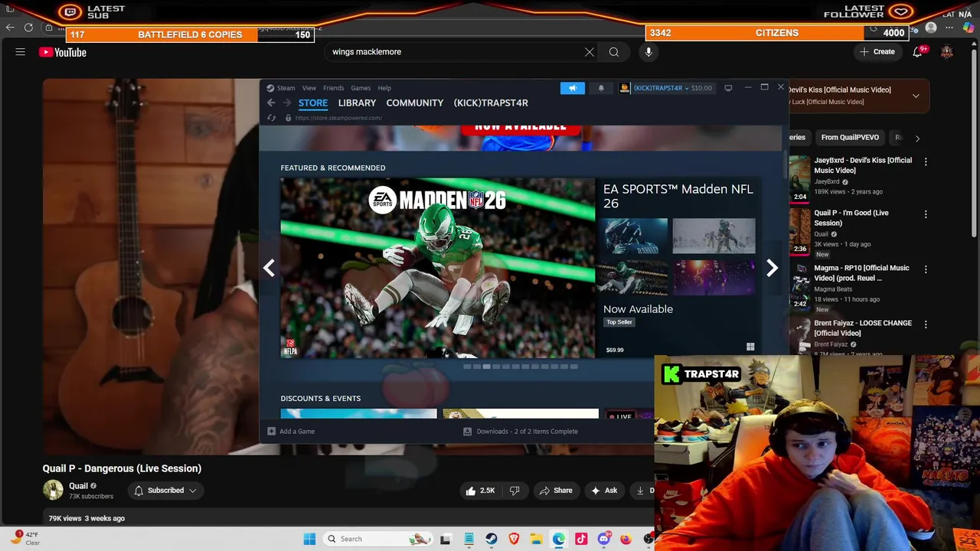980x551 pixels.
Task: Open Devil's Kiss video thumbnail
Action: point(800,179)
